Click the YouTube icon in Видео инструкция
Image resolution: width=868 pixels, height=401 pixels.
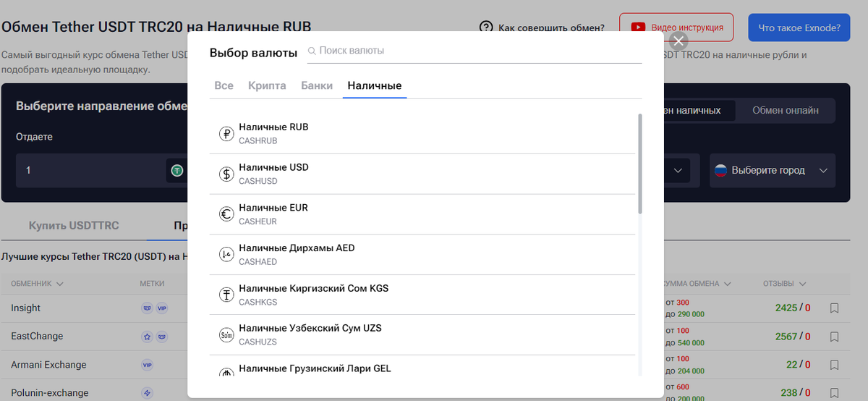pyautogui.click(x=638, y=28)
